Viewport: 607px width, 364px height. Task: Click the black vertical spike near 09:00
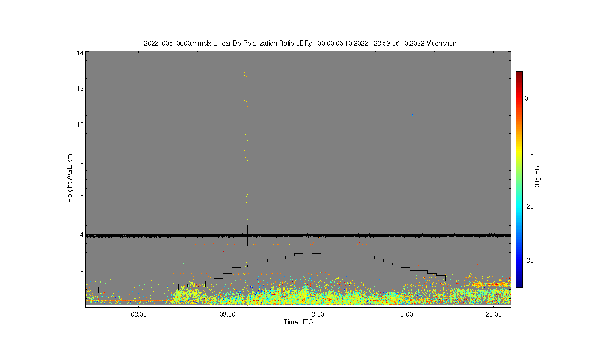[248, 231]
